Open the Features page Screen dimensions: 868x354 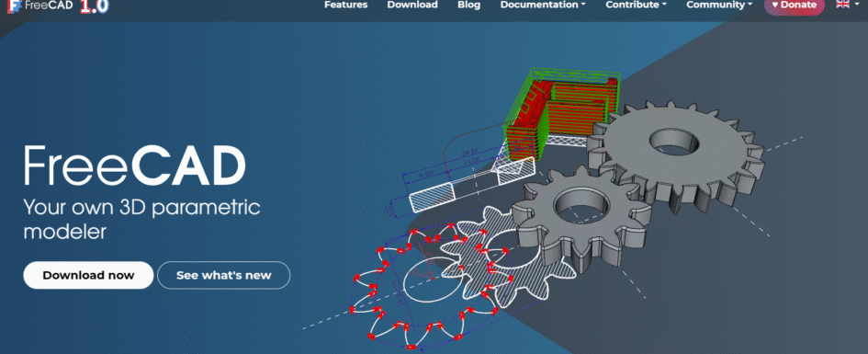[345, 5]
